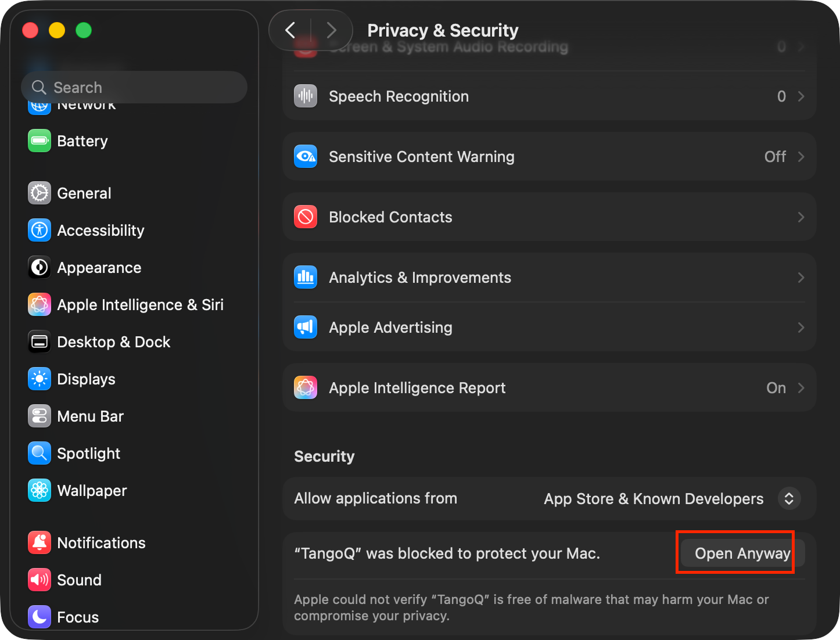Expand Speech Recognition via its chevron
Viewport: 840px width, 640px height.
point(801,96)
